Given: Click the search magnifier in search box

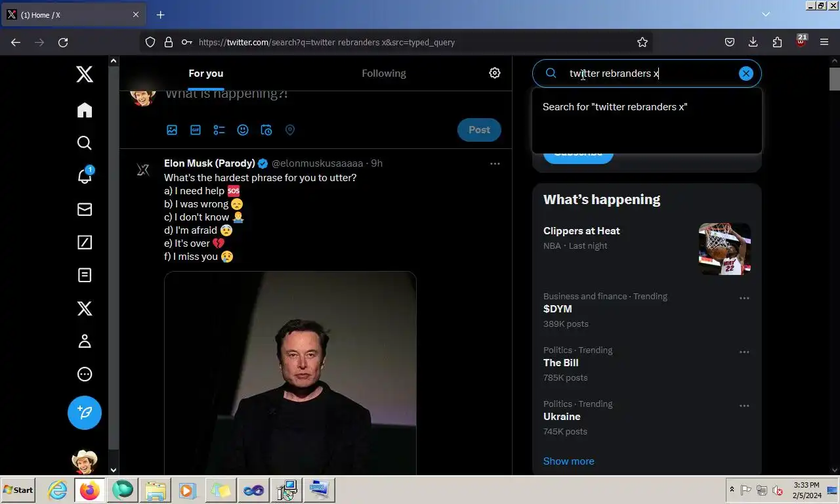Looking at the screenshot, I should click(551, 73).
